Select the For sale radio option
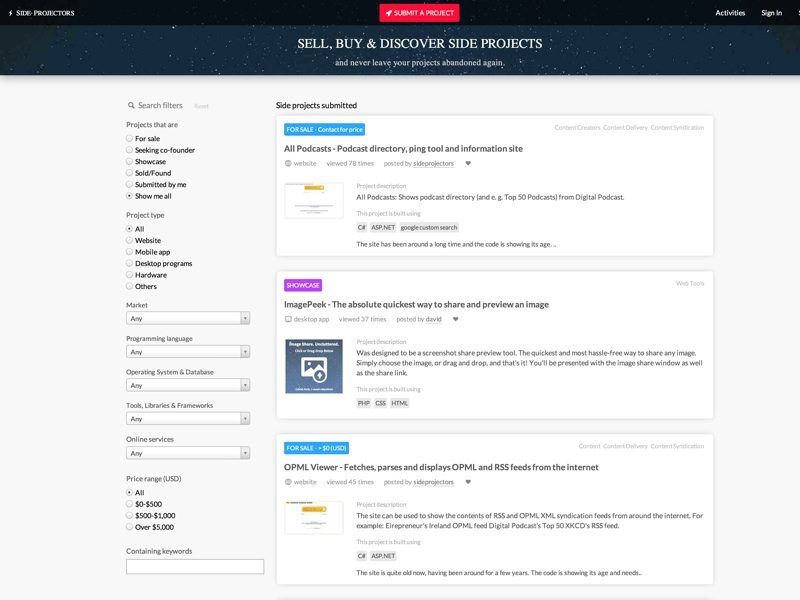Image resolution: width=800 pixels, height=600 pixels. click(x=129, y=138)
